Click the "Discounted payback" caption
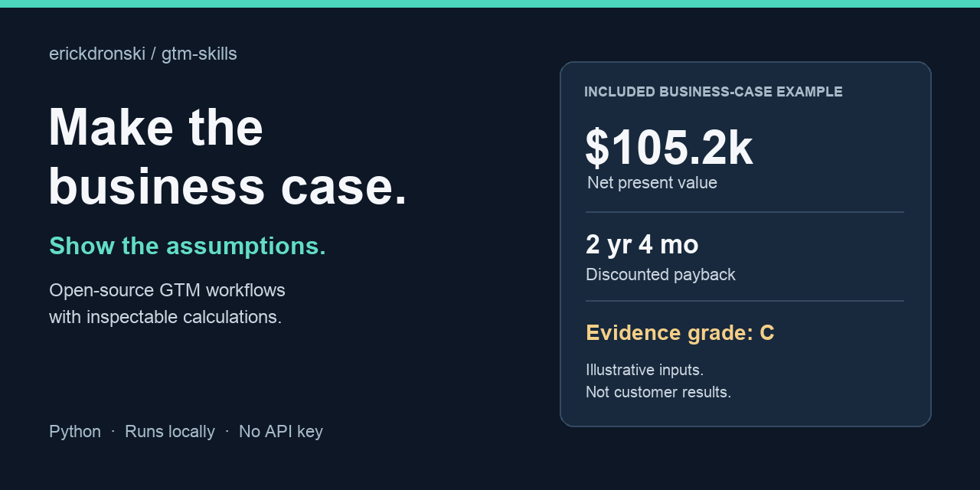The image size is (980, 490). (x=661, y=275)
